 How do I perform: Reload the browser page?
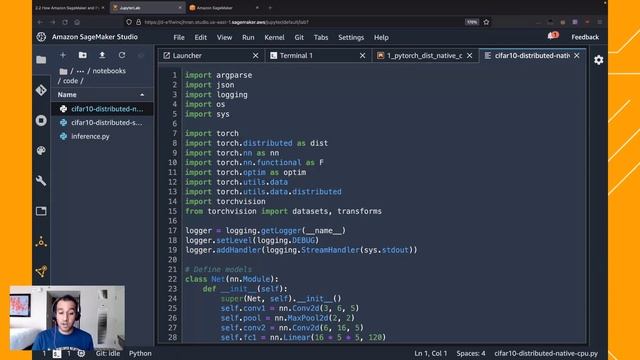pyautogui.click(x=65, y=22)
